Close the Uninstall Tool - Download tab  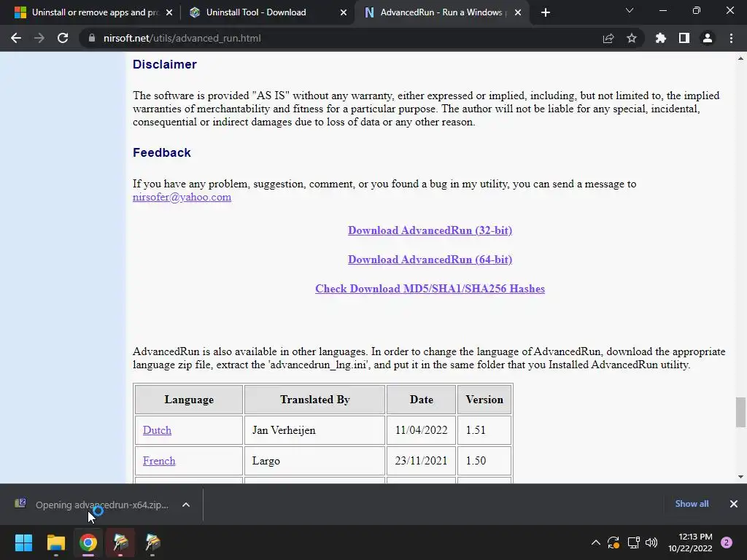pyautogui.click(x=344, y=12)
